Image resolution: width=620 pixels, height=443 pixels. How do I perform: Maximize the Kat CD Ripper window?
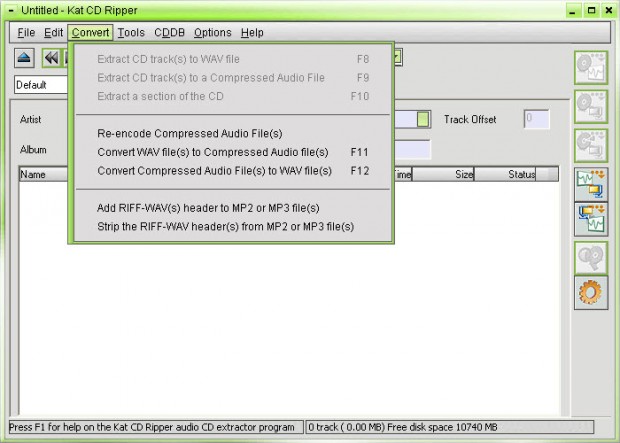pos(592,11)
